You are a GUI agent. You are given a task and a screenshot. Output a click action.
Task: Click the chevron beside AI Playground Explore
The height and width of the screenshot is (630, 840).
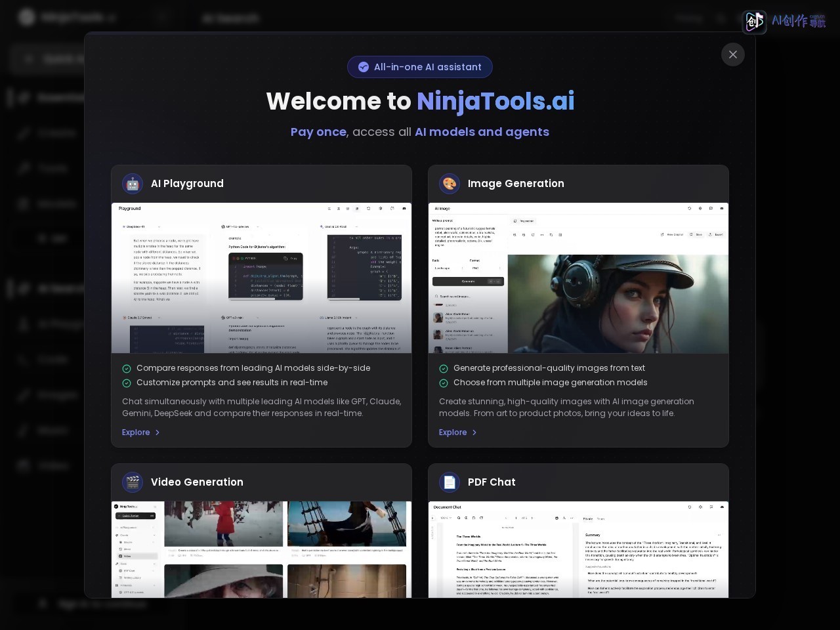click(x=157, y=432)
